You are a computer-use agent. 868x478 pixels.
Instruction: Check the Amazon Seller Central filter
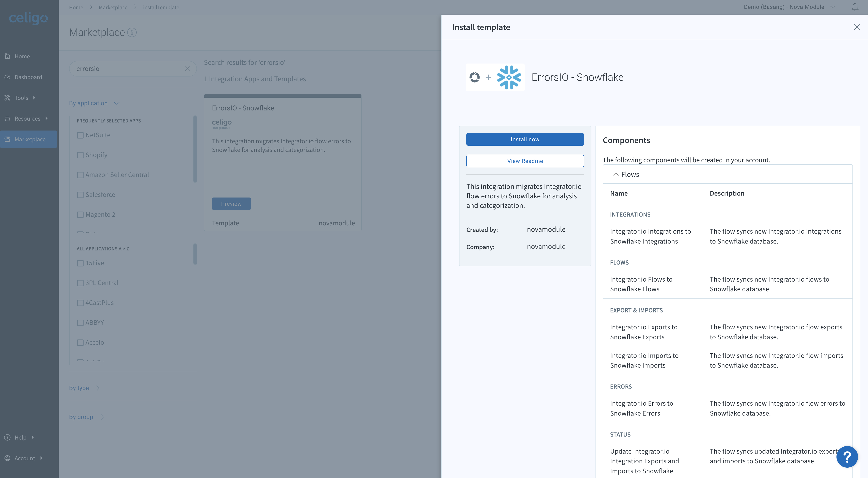(x=80, y=175)
